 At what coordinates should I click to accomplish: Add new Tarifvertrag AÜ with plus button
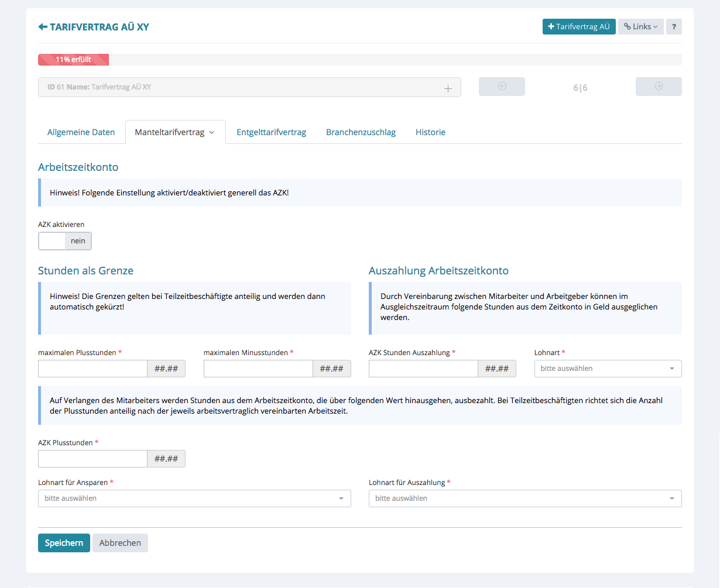[x=578, y=27]
